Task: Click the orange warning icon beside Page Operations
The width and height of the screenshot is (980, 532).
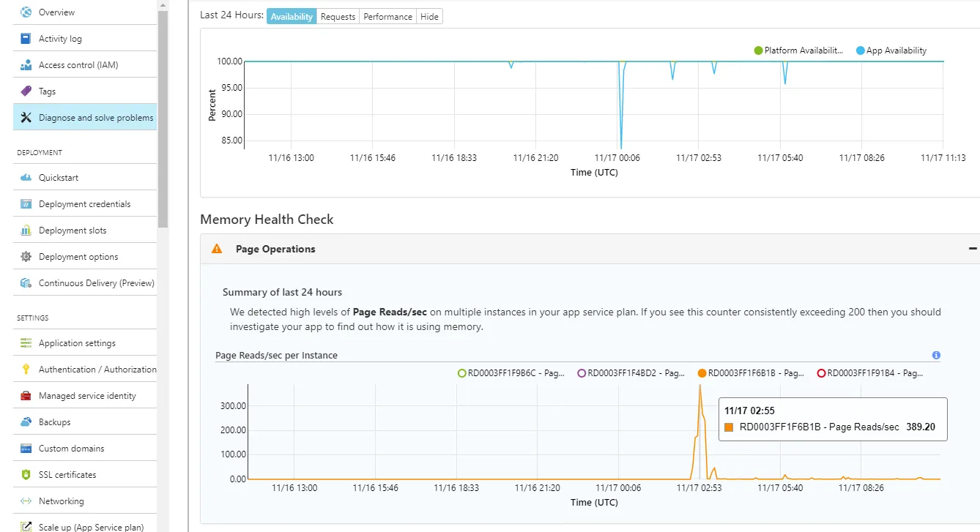Action: pos(216,249)
